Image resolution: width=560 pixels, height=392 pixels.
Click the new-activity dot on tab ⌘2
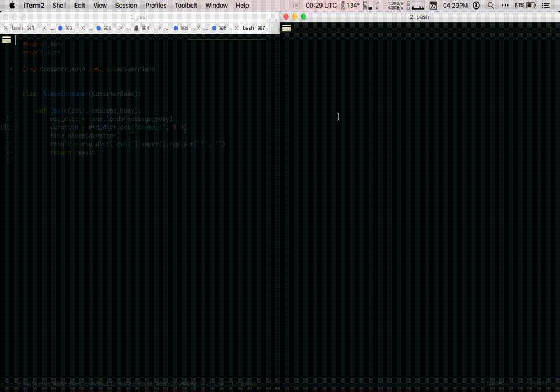[x=60, y=28]
